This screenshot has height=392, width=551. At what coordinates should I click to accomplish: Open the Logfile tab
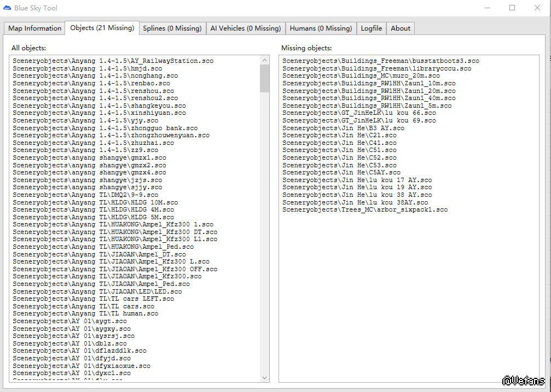372,28
